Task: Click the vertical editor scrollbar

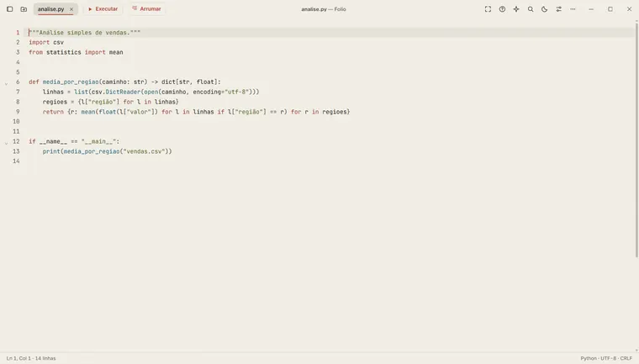Action: pos(636,139)
